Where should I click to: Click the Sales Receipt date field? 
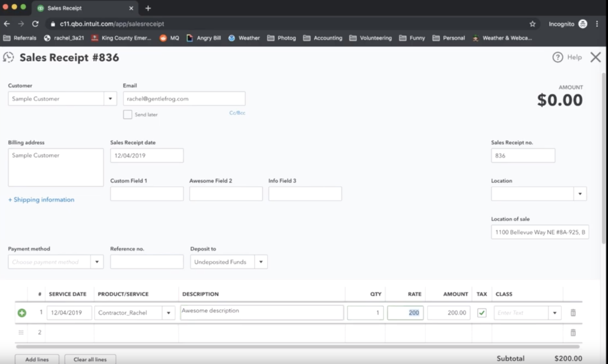point(147,156)
